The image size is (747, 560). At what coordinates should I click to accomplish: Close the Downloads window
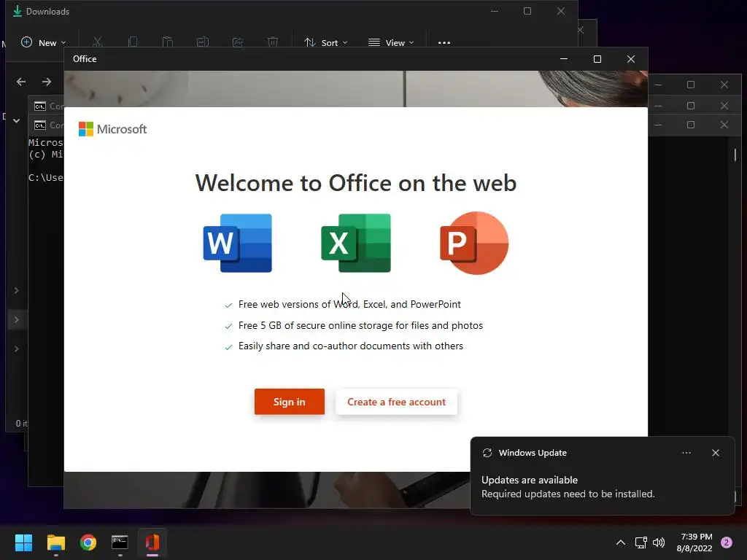[x=561, y=11]
